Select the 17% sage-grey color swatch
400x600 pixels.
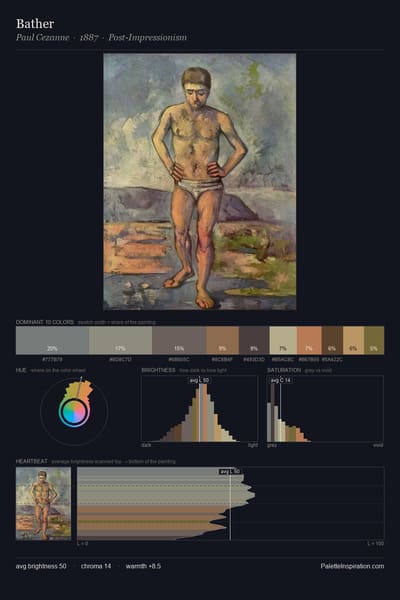point(121,340)
